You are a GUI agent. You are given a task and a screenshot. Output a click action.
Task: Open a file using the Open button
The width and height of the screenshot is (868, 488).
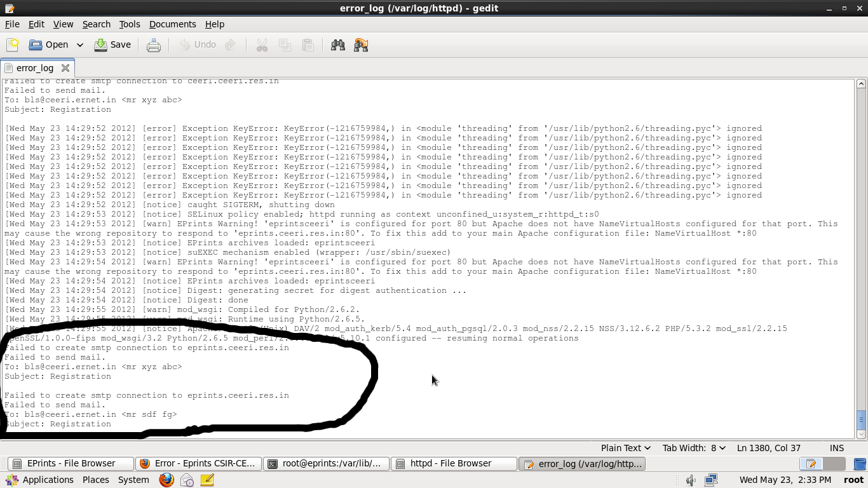coord(49,44)
